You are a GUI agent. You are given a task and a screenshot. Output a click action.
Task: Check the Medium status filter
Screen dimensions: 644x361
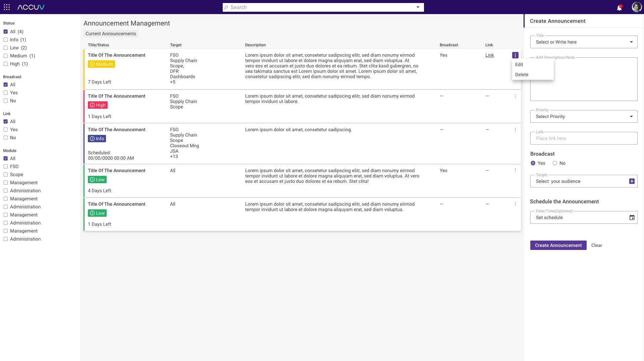pos(5,56)
